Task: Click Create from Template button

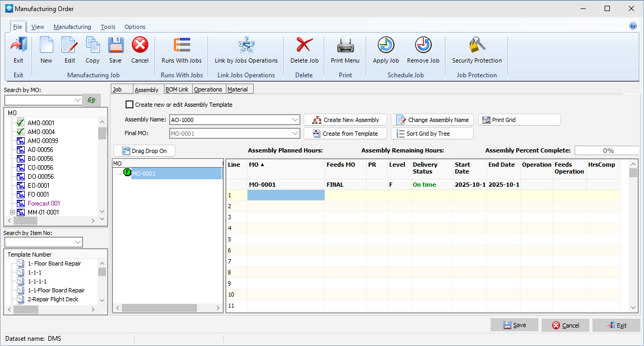Action: tap(345, 134)
